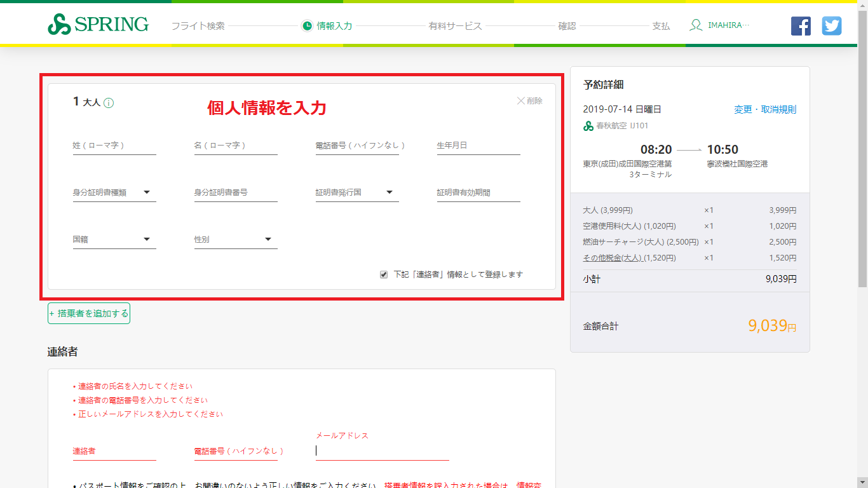Select the 有料サービス step
The image size is (868, 488).
[455, 26]
